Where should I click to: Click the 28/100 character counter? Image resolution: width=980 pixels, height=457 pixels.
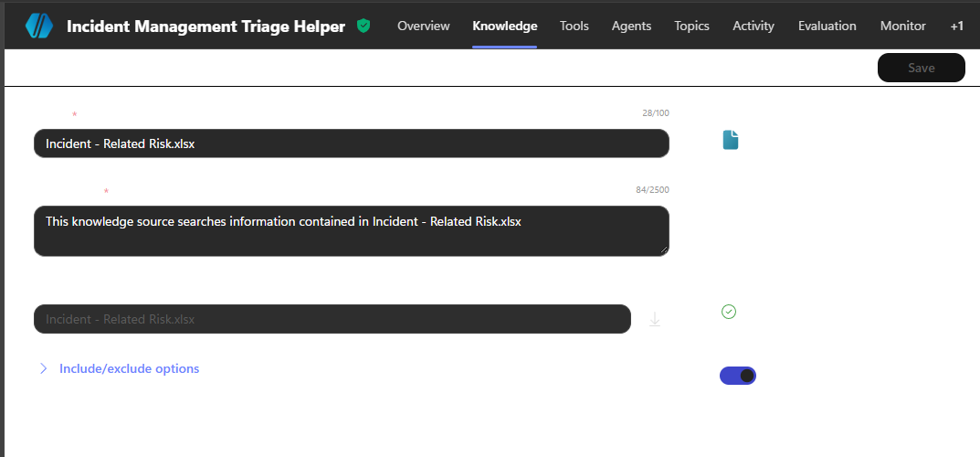pyautogui.click(x=655, y=113)
